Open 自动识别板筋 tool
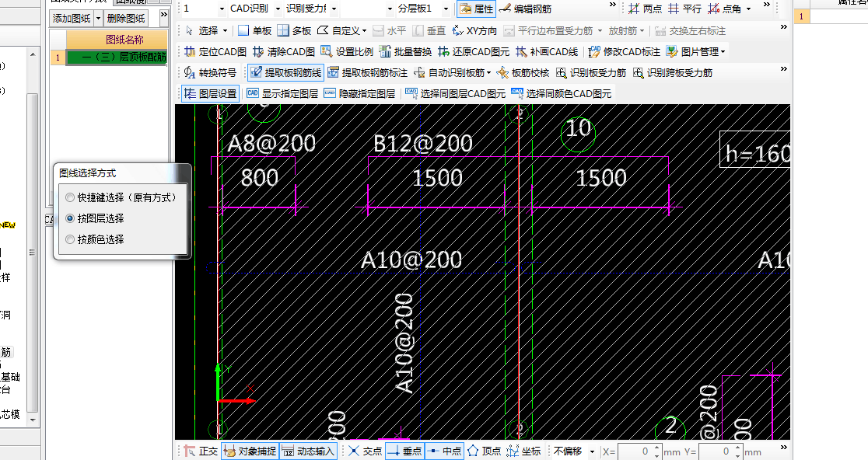Viewport: 868px width, 460px height. pos(452,72)
